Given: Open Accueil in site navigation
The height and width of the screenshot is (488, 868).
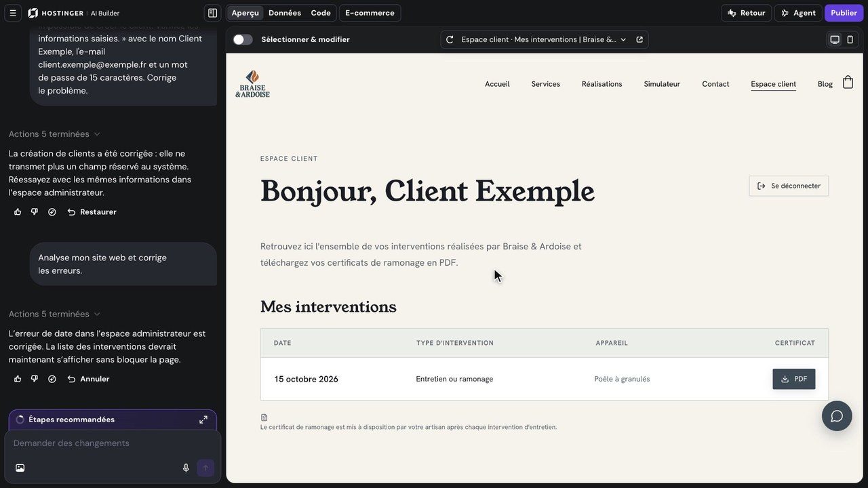Looking at the screenshot, I should pos(497,84).
